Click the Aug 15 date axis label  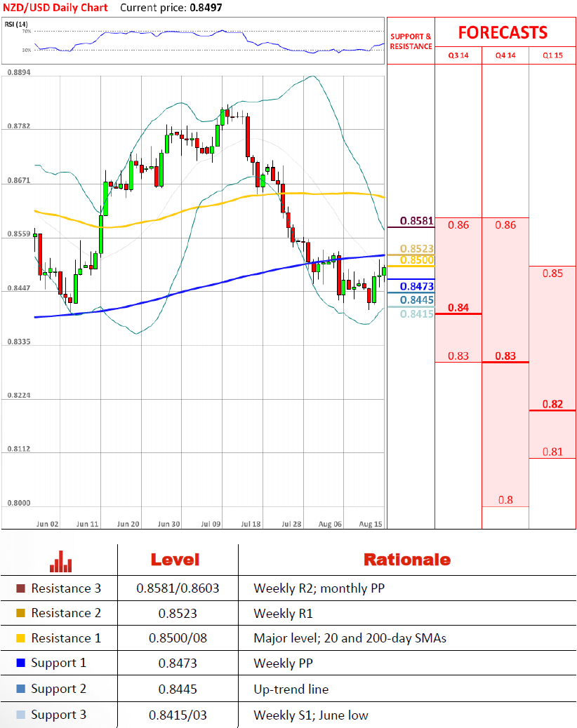(x=371, y=524)
